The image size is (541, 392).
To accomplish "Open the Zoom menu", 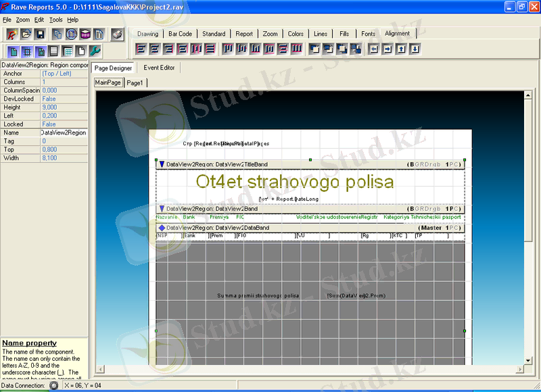I will (23, 20).
